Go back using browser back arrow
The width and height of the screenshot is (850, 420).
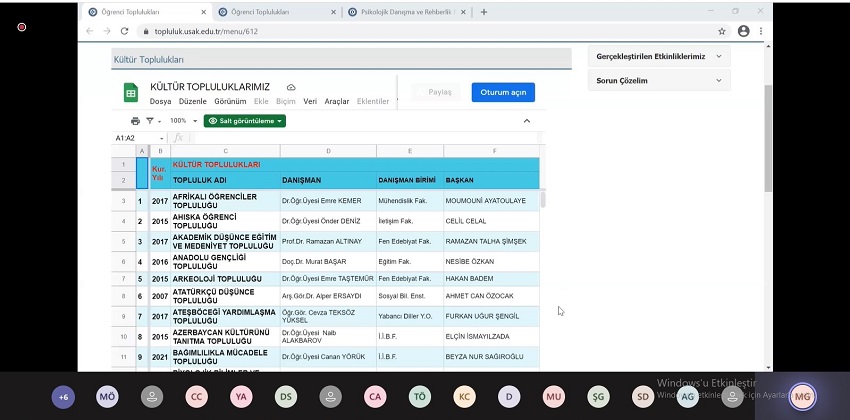[x=90, y=31]
